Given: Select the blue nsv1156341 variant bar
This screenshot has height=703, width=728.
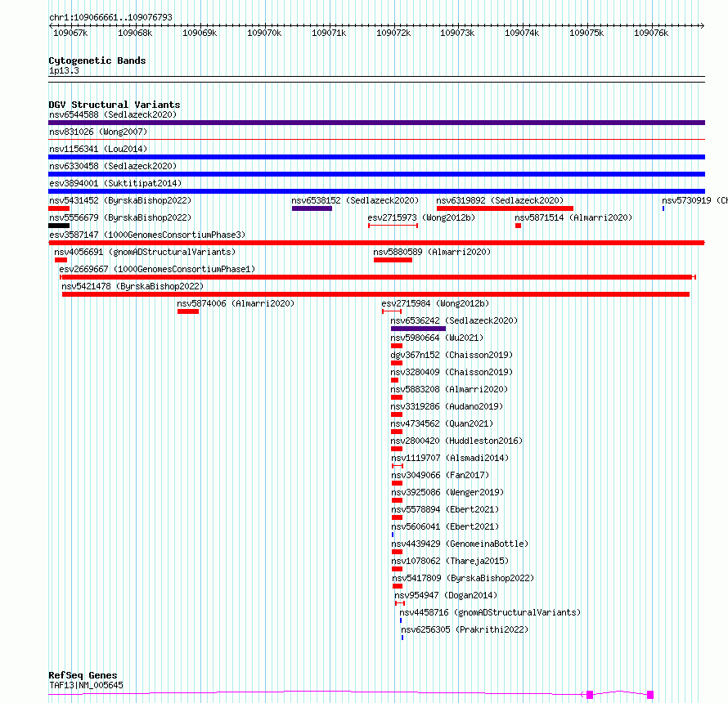Looking at the screenshot, I should click(376, 157).
